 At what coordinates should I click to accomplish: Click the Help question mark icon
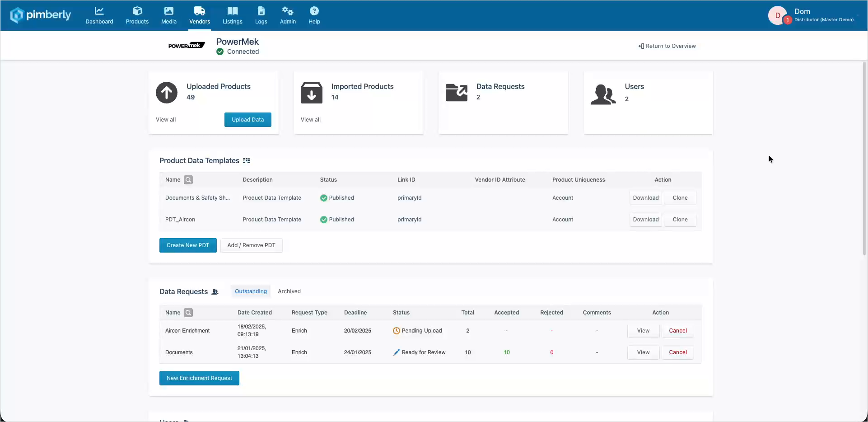click(x=314, y=11)
